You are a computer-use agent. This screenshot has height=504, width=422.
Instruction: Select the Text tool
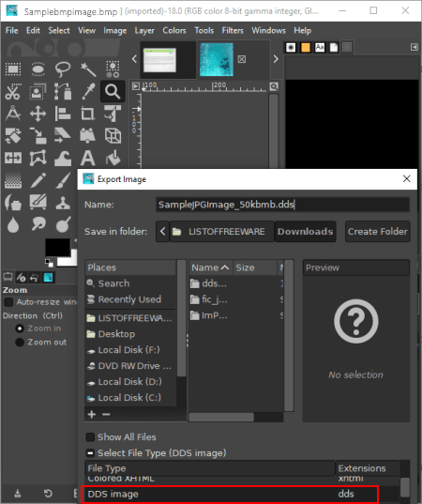click(x=87, y=158)
